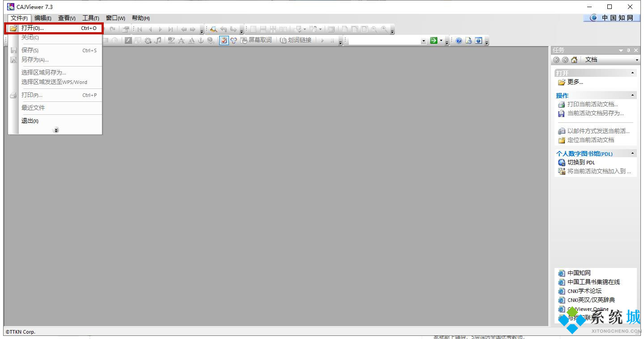Select 打印(P)... in File menu

coord(54,95)
